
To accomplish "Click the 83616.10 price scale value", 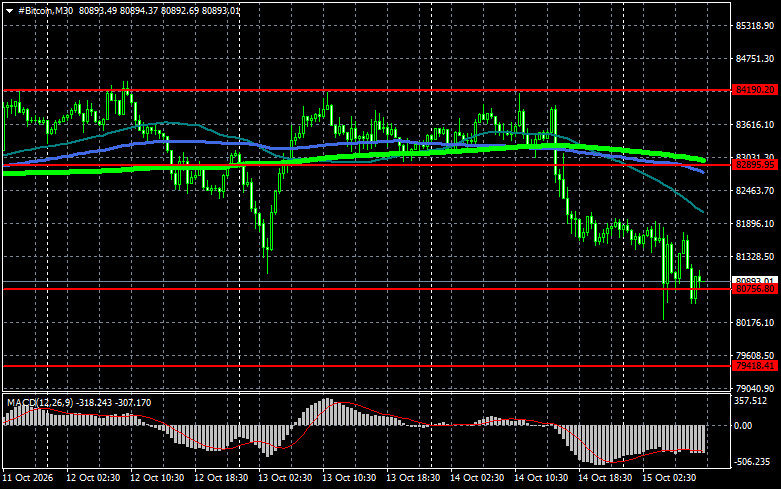I will coord(755,124).
